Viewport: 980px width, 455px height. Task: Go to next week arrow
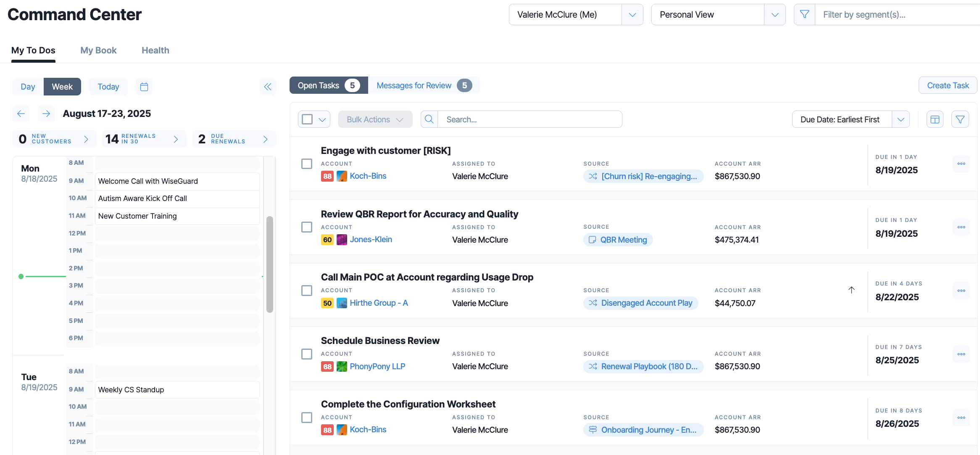(46, 114)
